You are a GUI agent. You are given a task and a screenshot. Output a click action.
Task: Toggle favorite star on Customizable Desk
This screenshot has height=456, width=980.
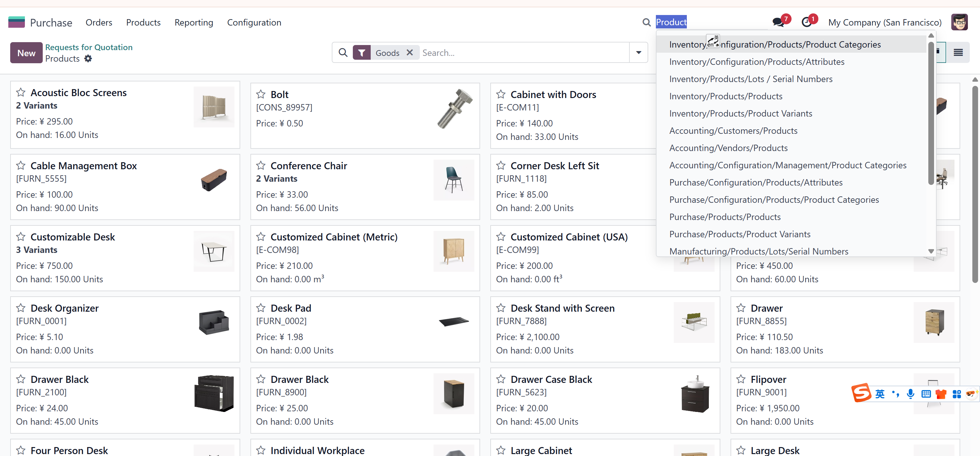click(21, 237)
